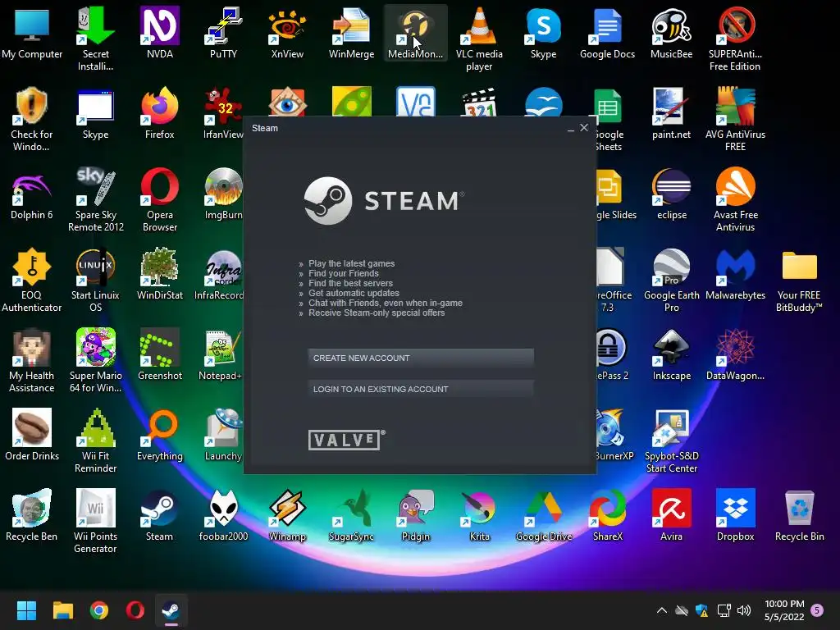Click the My Health Assistance icon
The image size is (840, 630).
pyautogui.click(x=32, y=361)
